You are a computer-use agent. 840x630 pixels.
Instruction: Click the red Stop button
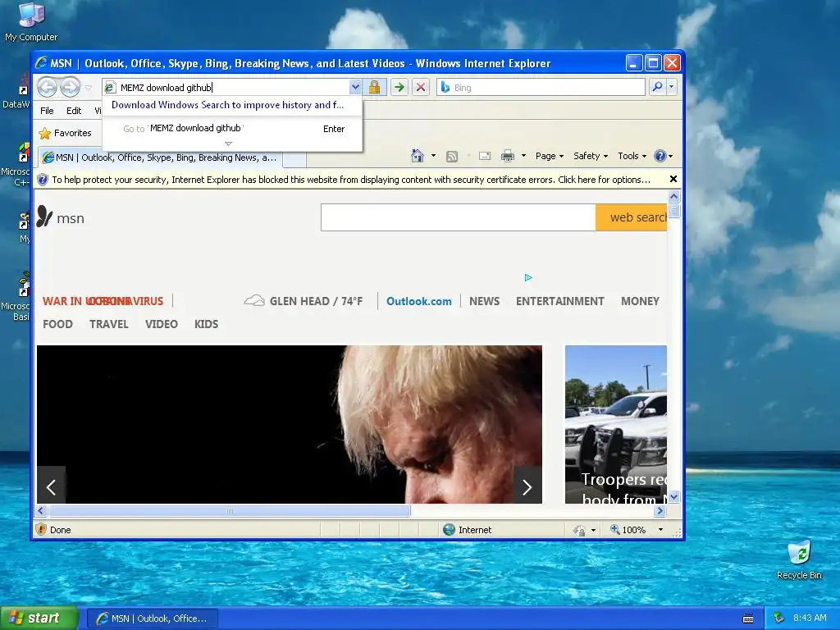pyautogui.click(x=421, y=87)
